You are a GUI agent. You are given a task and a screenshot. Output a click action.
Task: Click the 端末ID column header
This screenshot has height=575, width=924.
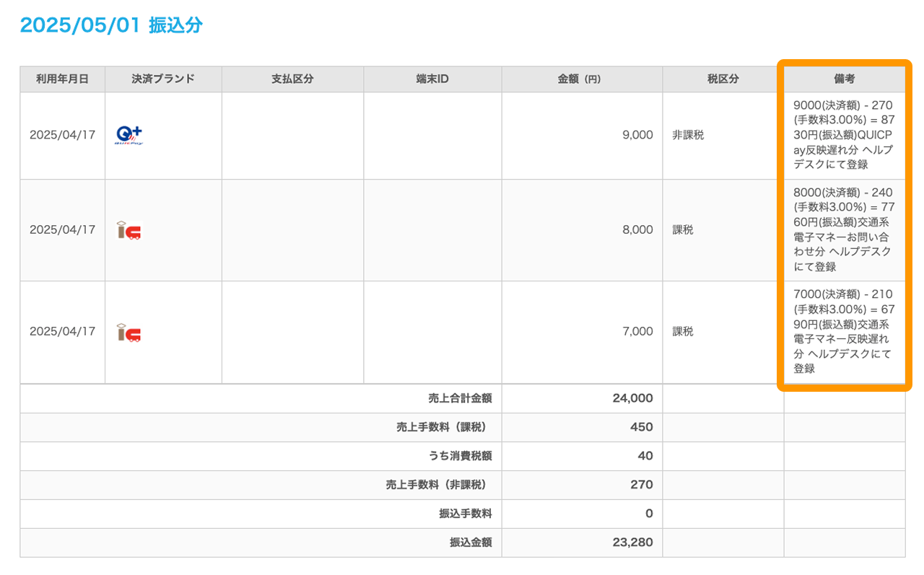pos(432,79)
